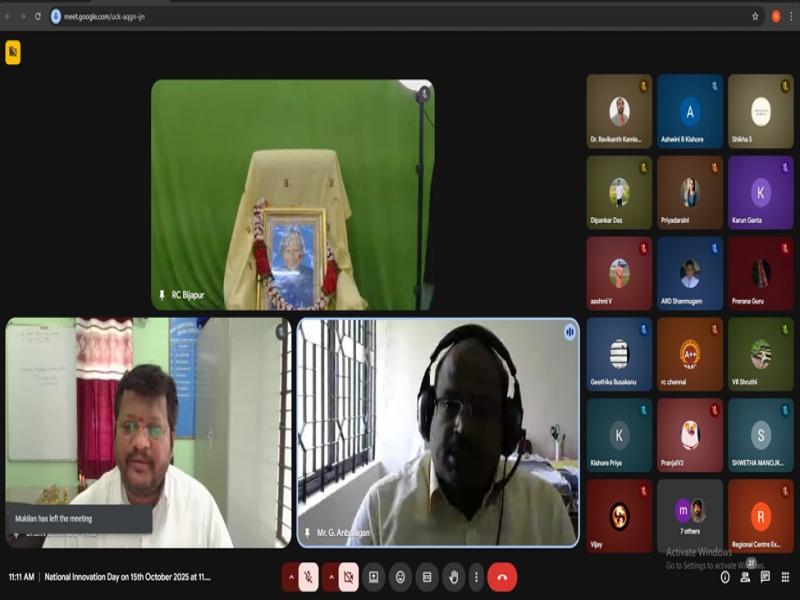Toggle the turned-off camera button
800x600 pixels.
pyautogui.click(x=348, y=577)
